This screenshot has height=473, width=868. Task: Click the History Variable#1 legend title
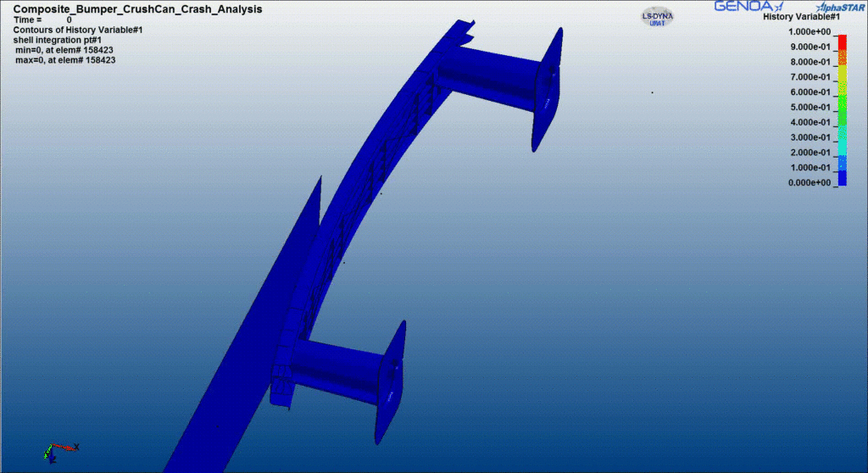[801, 17]
